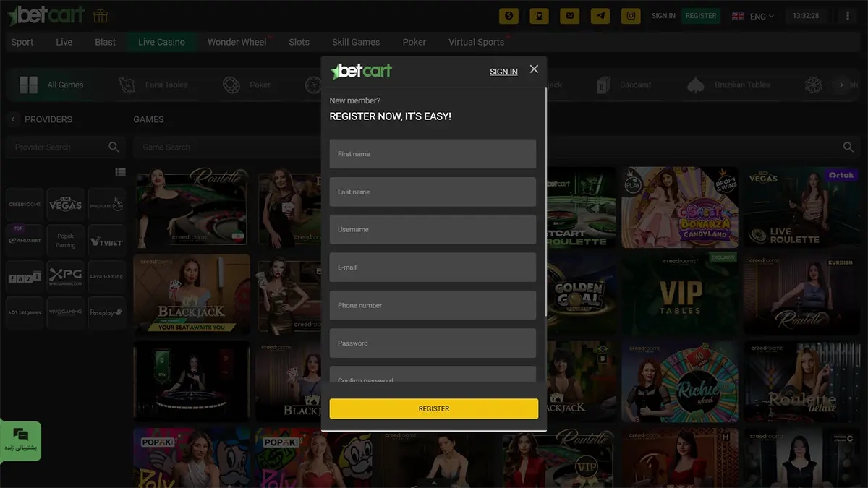This screenshot has height=488, width=868.
Task: Switch providers to list view icon
Action: 120,172
